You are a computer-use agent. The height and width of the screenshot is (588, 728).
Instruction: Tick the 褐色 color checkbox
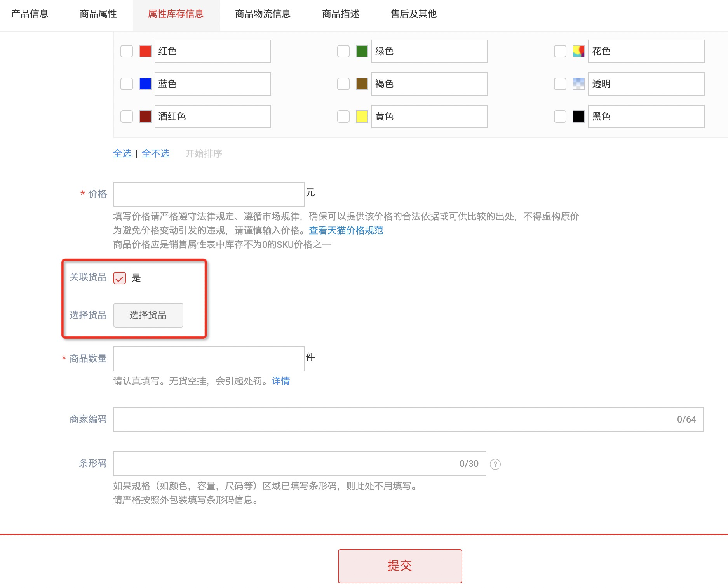[343, 84]
